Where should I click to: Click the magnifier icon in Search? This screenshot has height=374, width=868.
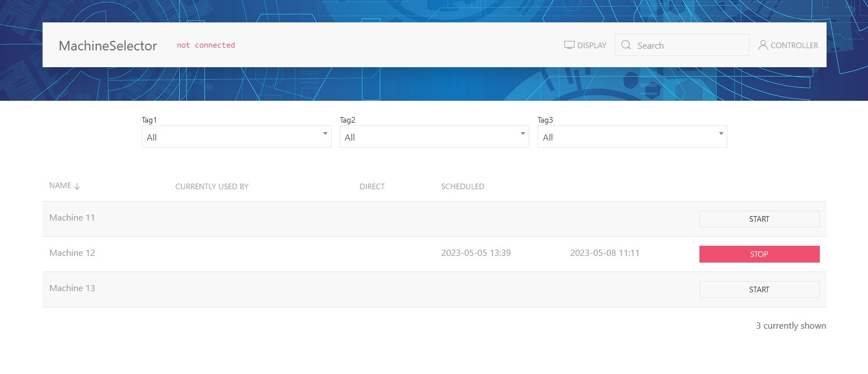coord(626,45)
